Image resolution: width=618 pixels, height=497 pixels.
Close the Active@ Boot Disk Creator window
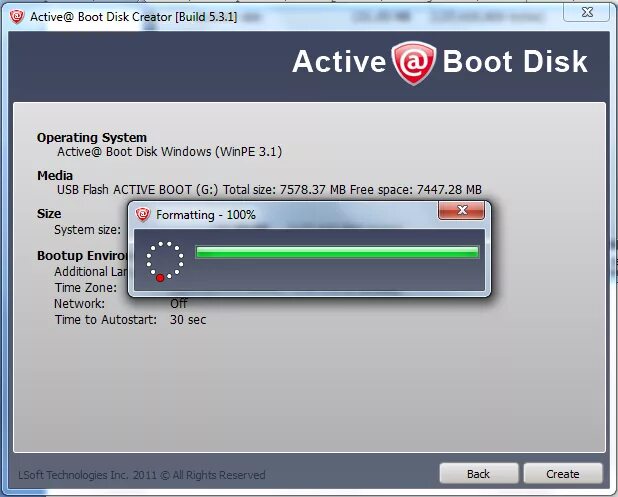pos(587,12)
